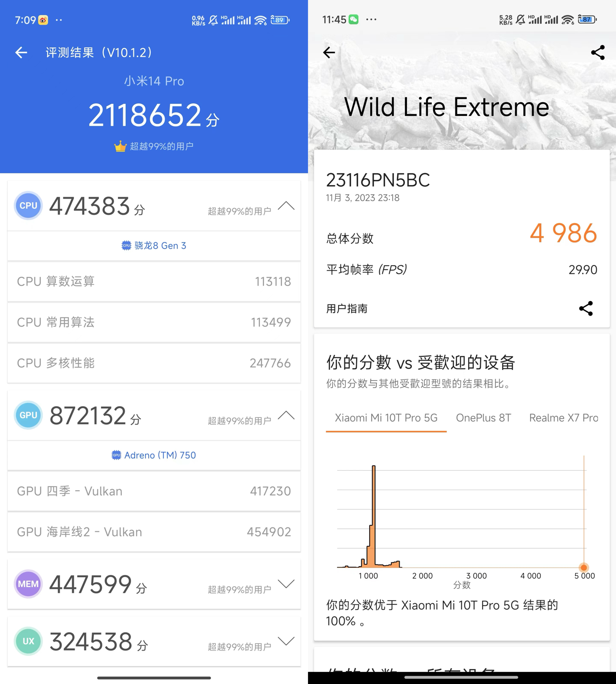
Task: Collapse the CPU score section
Action: point(286,206)
